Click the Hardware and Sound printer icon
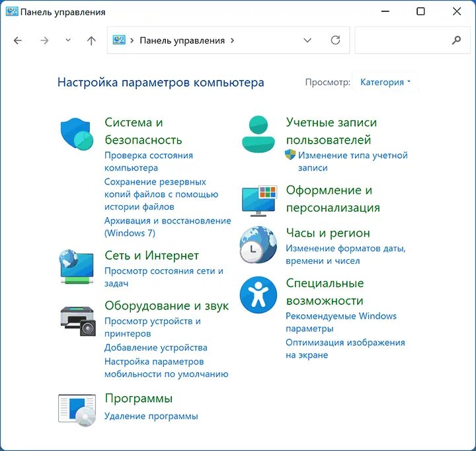 tap(78, 321)
